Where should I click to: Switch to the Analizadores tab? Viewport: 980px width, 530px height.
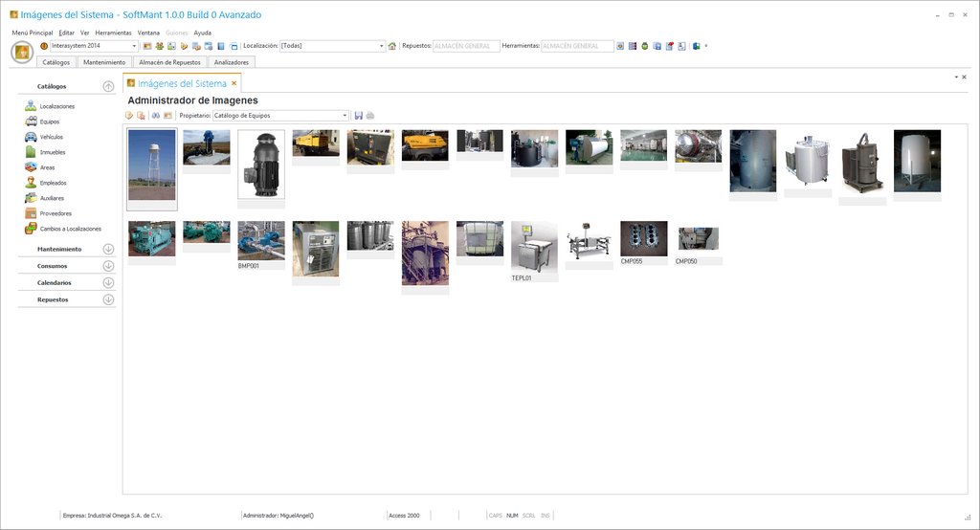(231, 62)
